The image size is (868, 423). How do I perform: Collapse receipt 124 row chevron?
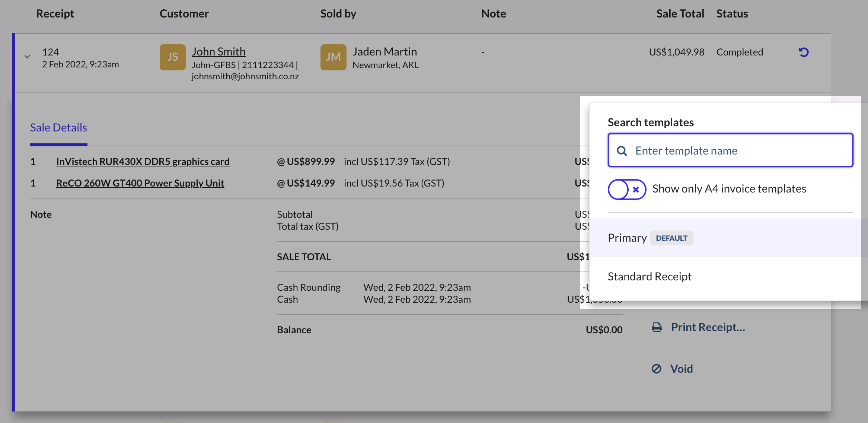tap(27, 57)
